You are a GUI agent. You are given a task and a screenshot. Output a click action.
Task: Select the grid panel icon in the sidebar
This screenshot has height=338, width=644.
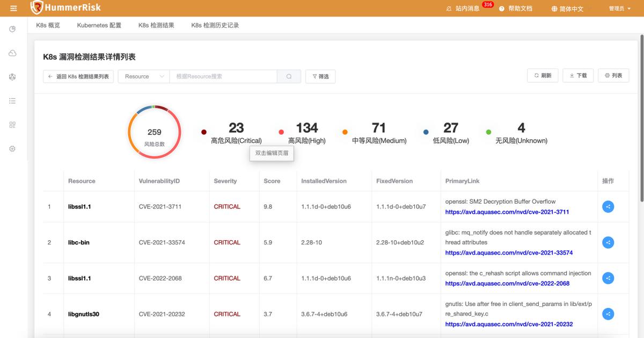point(12,124)
